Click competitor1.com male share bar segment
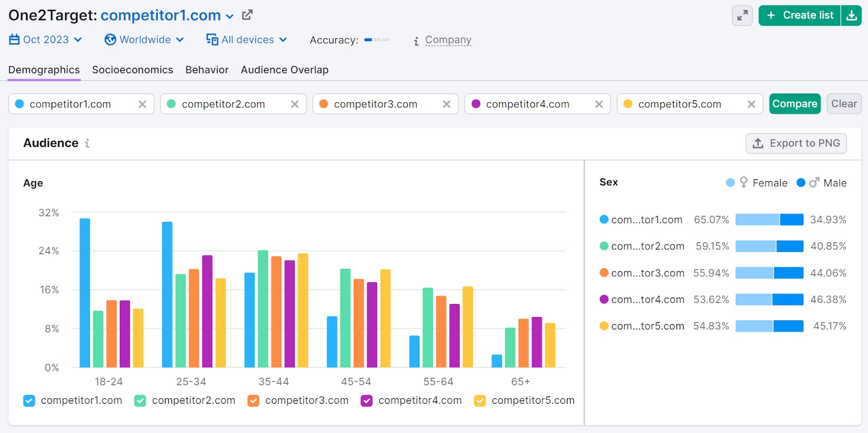The height and width of the screenshot is (433, 868). 792,219
